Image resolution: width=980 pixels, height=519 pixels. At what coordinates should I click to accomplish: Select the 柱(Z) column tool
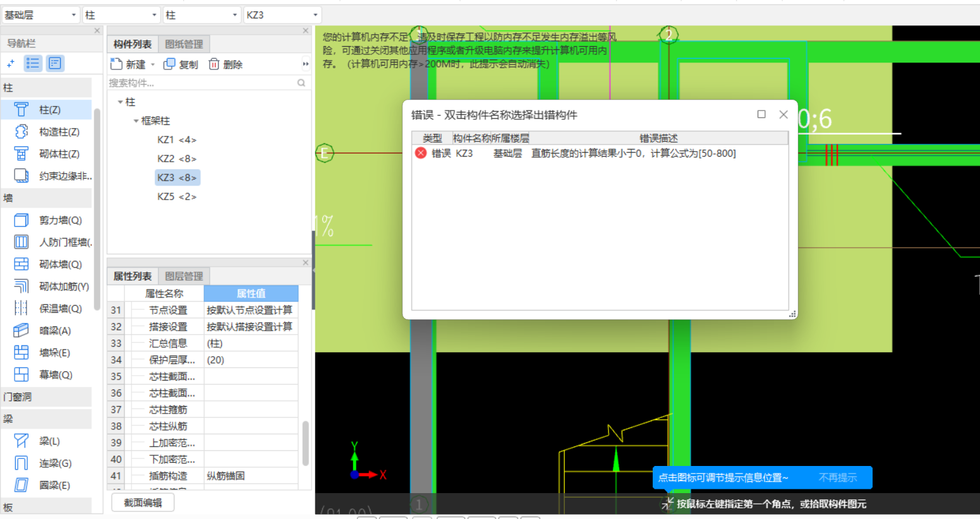pos(46,110)
